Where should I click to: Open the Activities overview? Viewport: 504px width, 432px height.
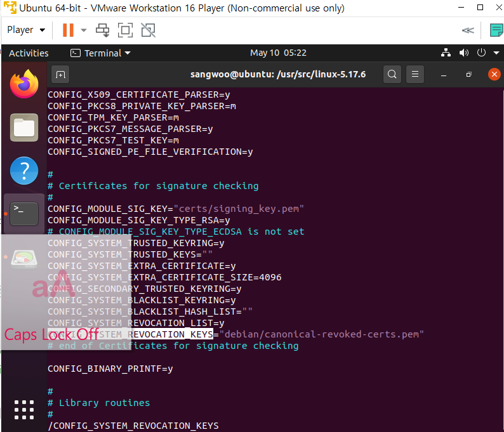click(29, 53)
